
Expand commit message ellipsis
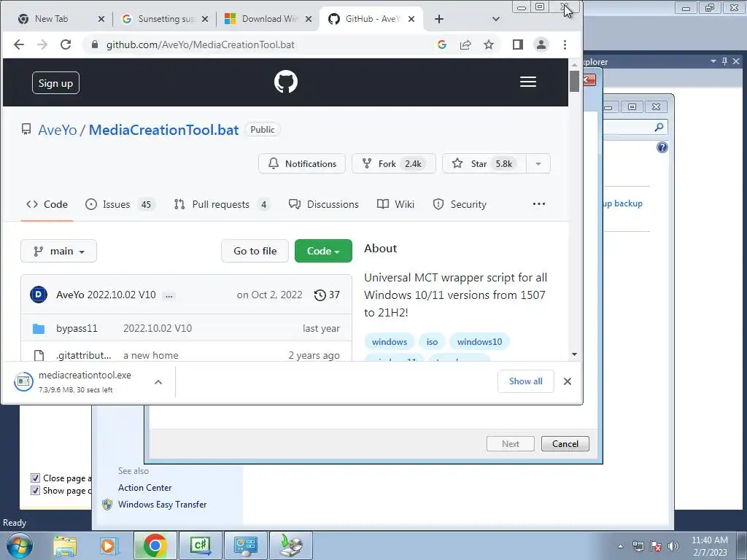coord(169,296)
